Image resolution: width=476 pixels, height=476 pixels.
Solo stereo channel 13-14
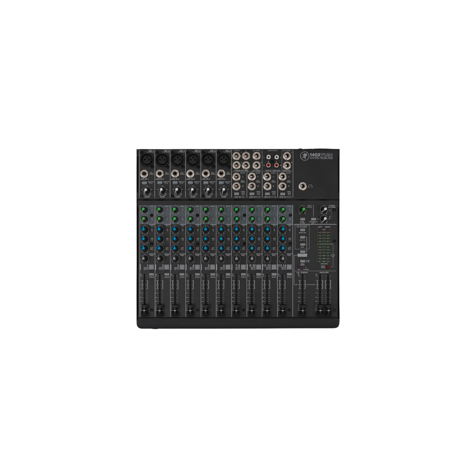point(288,274)
